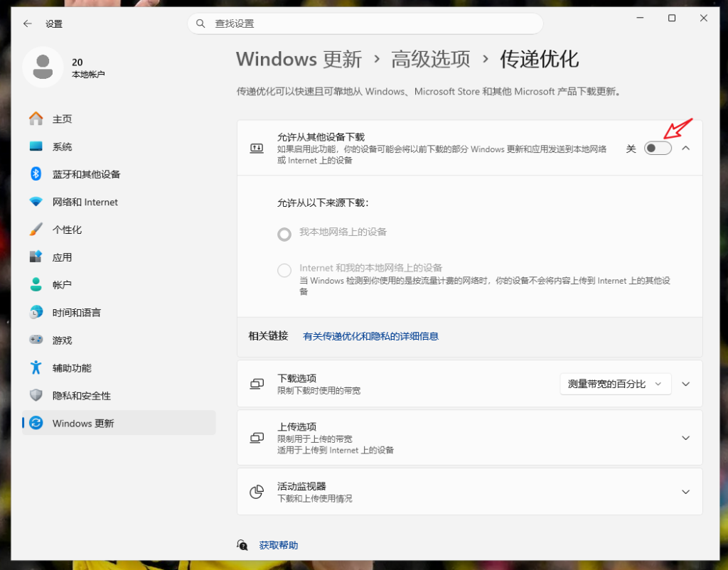
Task: Click the 应用 apps icon
Action: coord(36,257)
